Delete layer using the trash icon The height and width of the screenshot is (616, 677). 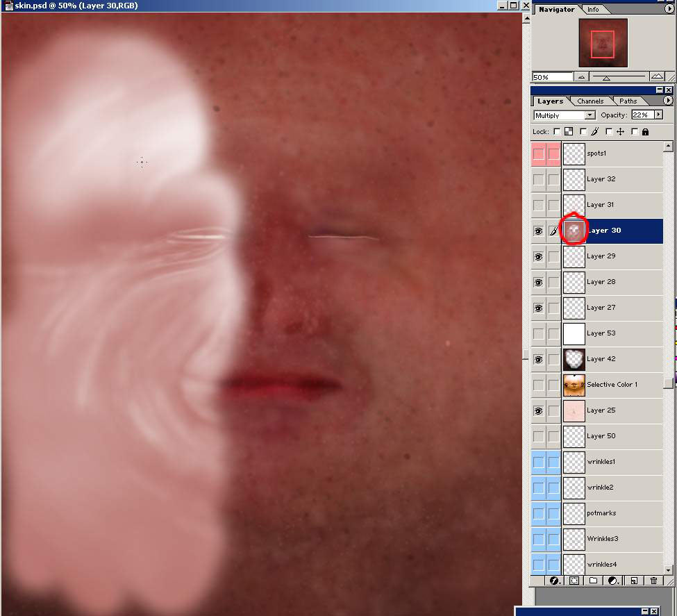(653, 580)
